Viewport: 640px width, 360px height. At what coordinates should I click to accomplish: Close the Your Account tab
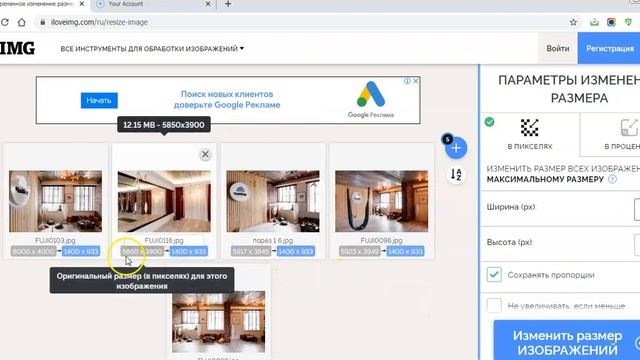pyautogui.click(x=208, y=4)
